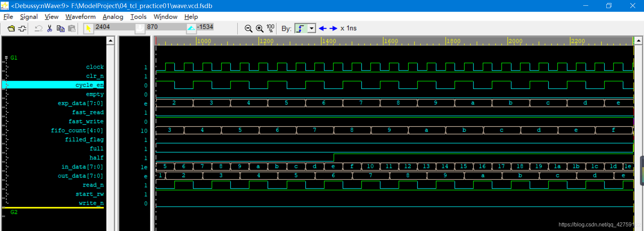
Task: Select the empty signal
Action: pos(95,94)
